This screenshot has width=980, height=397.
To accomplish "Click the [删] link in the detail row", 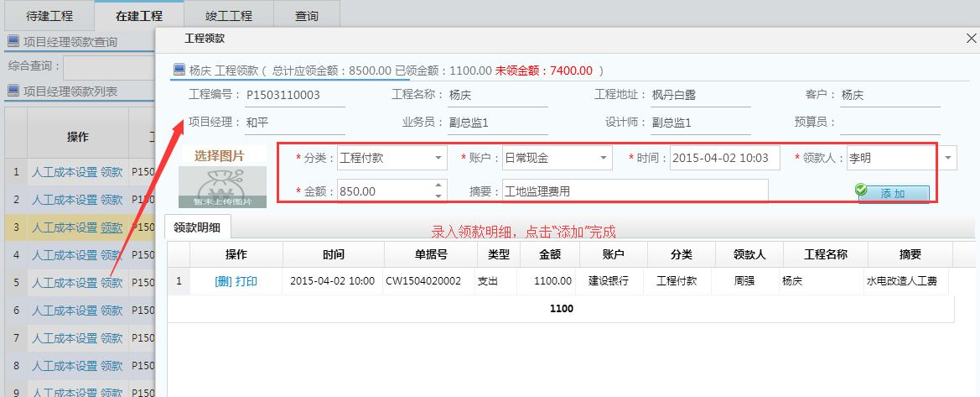I will 223,281.
